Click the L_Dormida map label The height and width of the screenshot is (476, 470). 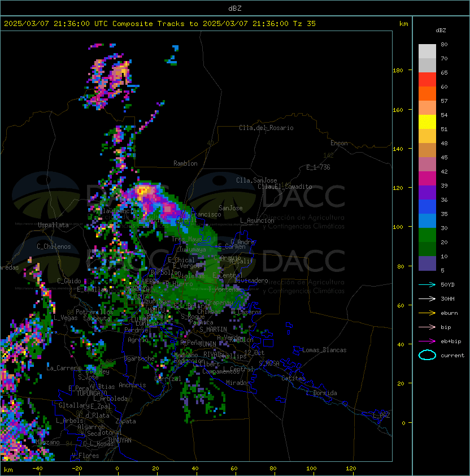[321, 393]
